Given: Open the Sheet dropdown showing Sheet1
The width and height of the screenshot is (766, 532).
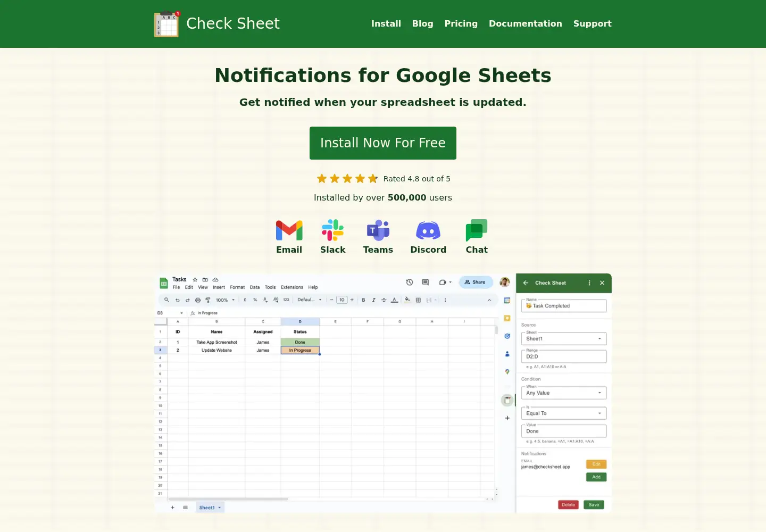Looking at the screenshot, I should [564, 339].
